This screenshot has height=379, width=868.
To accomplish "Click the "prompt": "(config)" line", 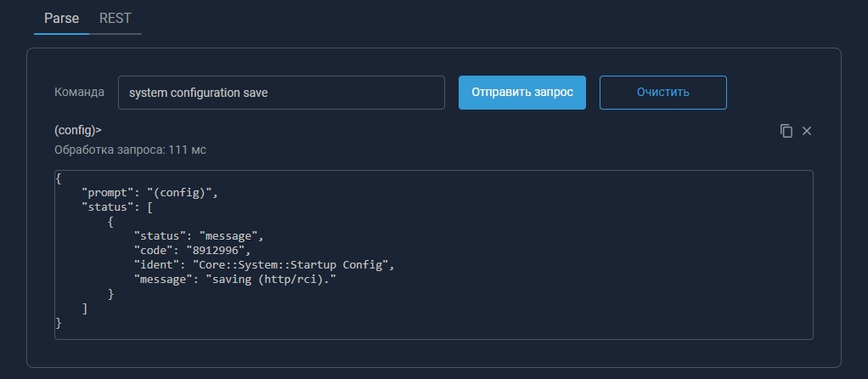I will coord(149,193).
